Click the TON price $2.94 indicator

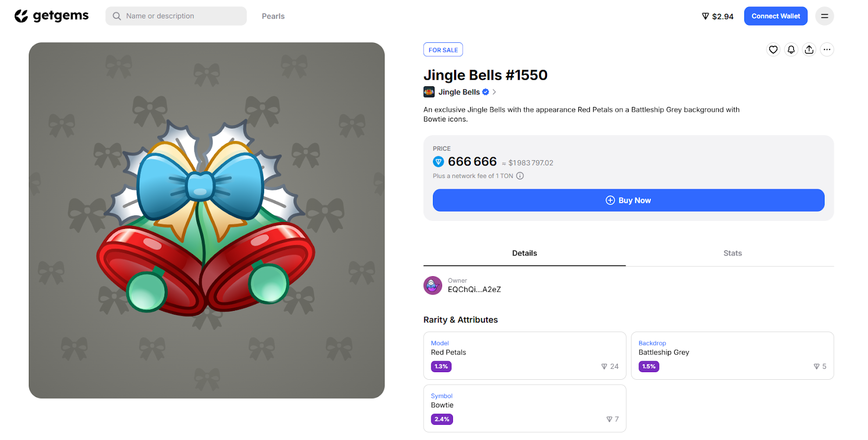tap(717, 16)
